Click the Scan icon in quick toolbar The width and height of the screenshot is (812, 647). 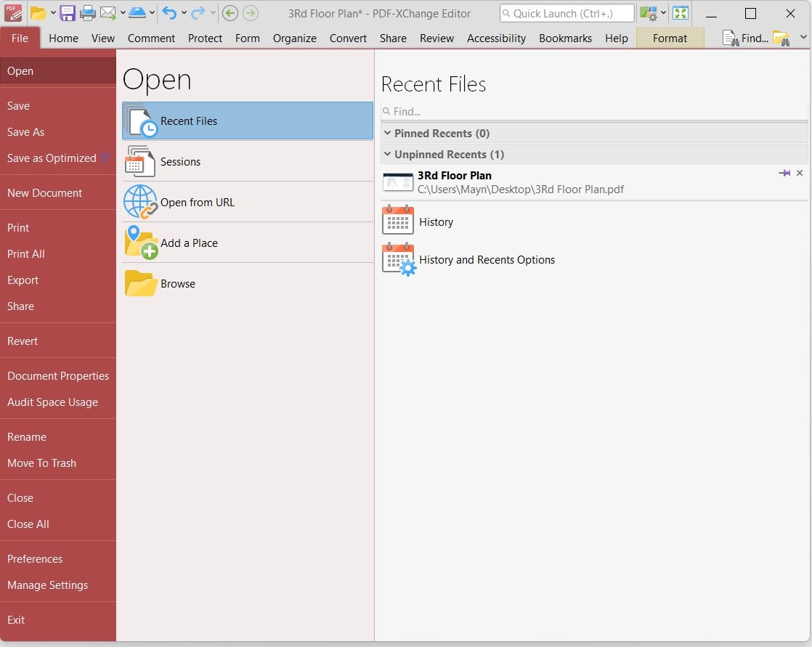click(137, 13)
